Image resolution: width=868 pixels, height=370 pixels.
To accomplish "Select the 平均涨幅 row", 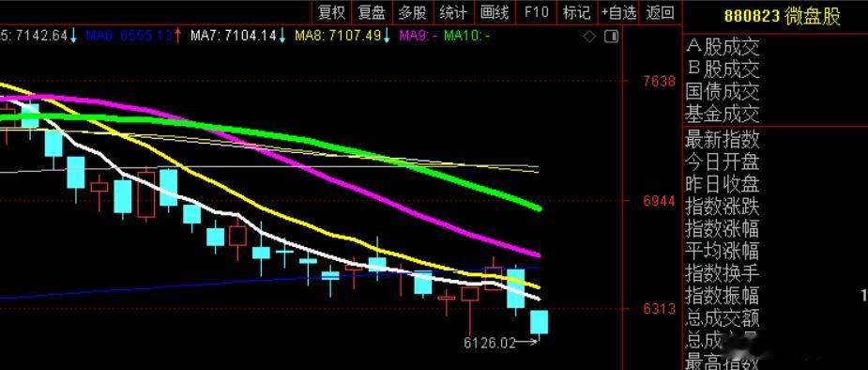I will pos(723,251).
